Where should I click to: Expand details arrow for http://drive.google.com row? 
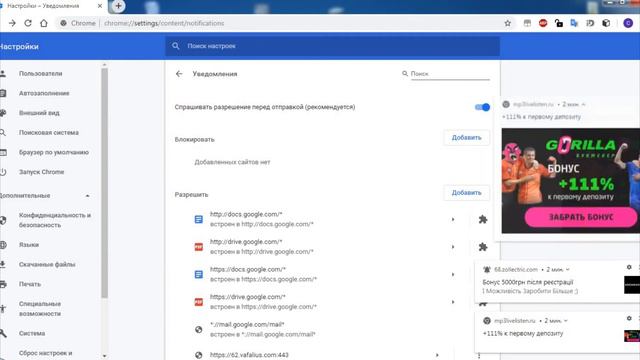(x=453, y=247)
